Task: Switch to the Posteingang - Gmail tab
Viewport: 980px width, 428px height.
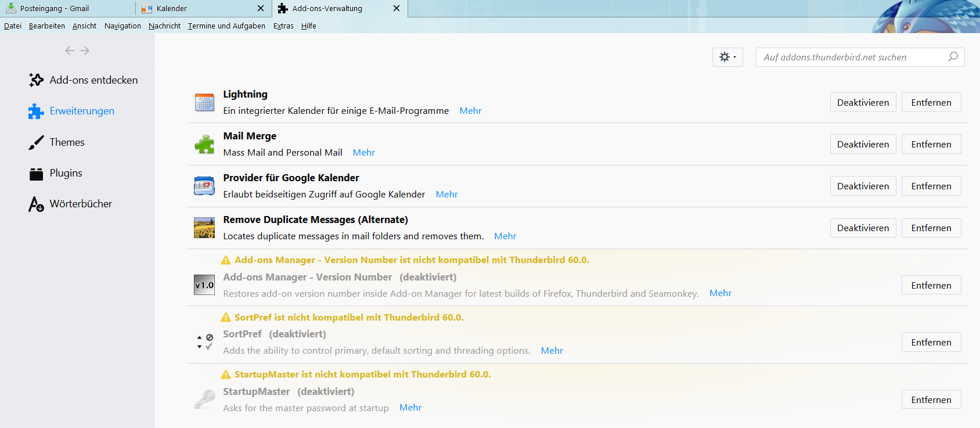Action: pos(68,8)
